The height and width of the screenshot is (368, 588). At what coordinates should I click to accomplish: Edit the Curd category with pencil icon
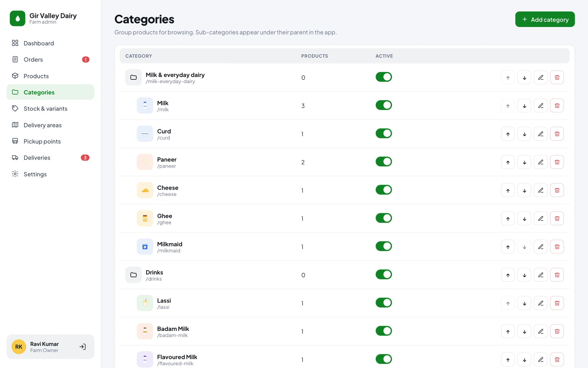[541, 134]
